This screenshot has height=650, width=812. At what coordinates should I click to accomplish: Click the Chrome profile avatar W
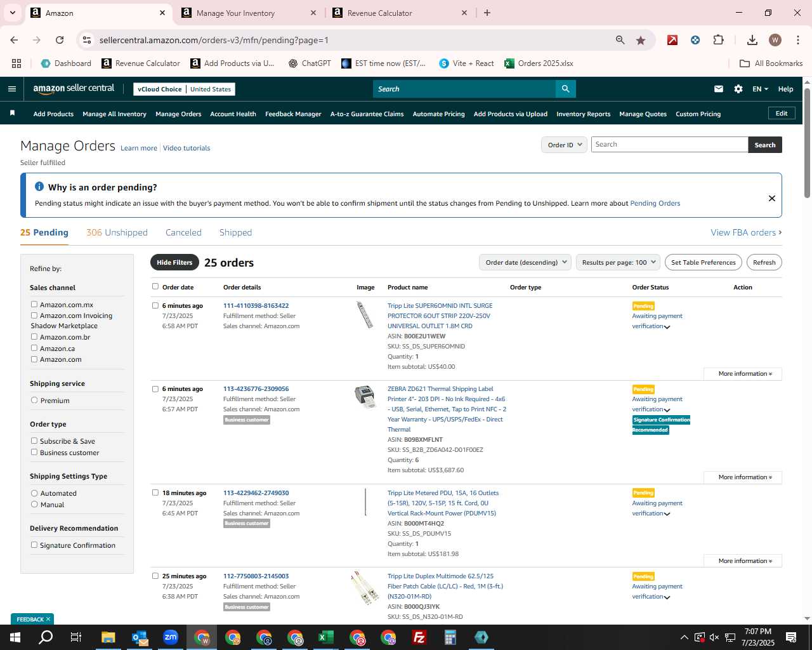point(775,40)
